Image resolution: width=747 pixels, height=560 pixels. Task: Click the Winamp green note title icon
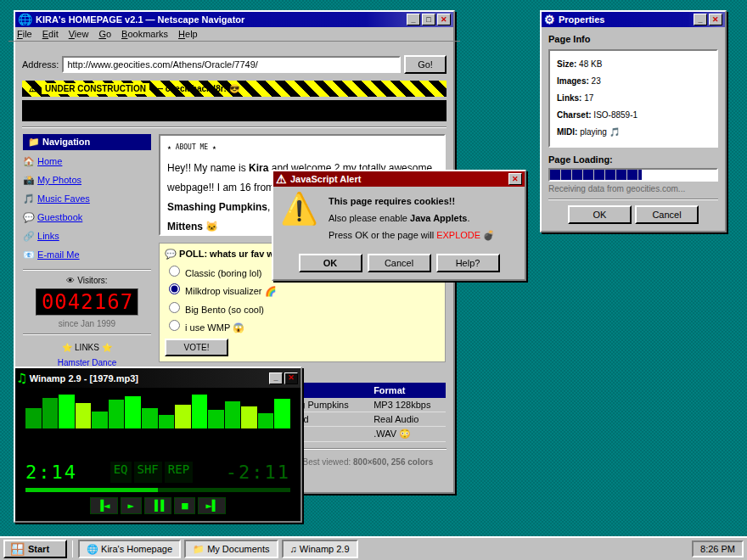coord(22,378)
